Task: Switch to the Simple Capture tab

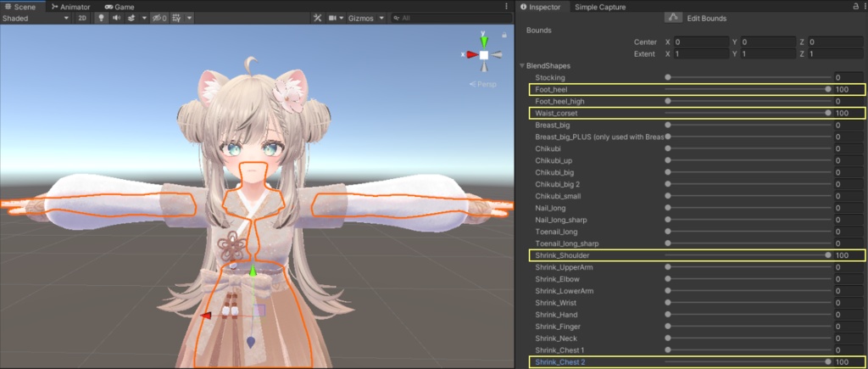Action: click(x=600, y=7)
